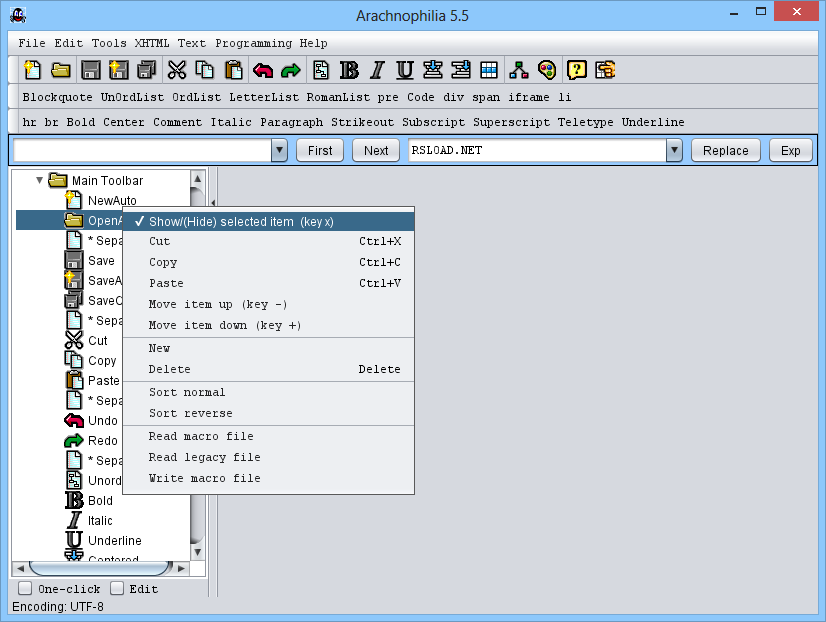Click the Table grid toolbar icon

pos(489,70)
